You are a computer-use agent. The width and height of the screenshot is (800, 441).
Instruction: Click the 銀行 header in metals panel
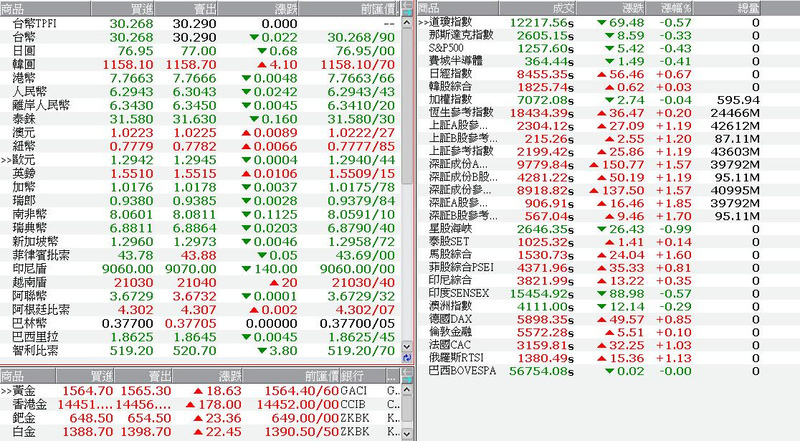pos(362,376)
